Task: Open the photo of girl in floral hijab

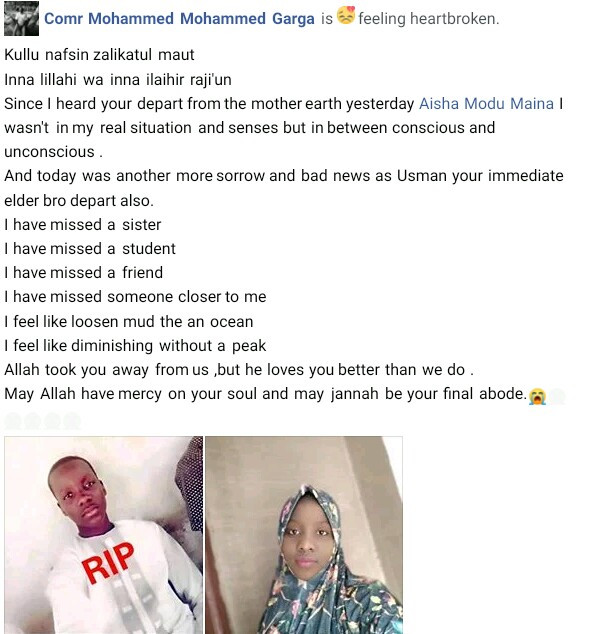Action: [304, 535]
